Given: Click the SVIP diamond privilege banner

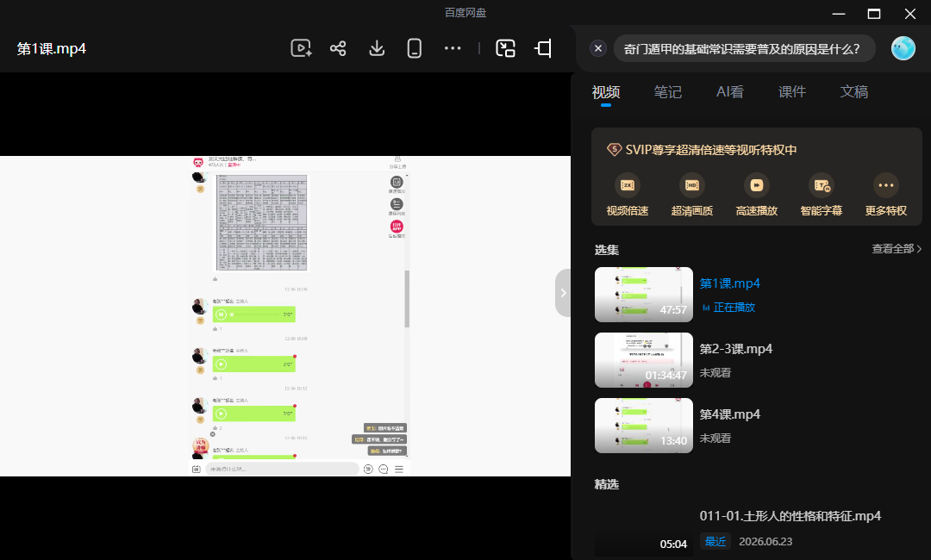Looking at the screenshot, I should pyautogui.click(x=701, y=150).
